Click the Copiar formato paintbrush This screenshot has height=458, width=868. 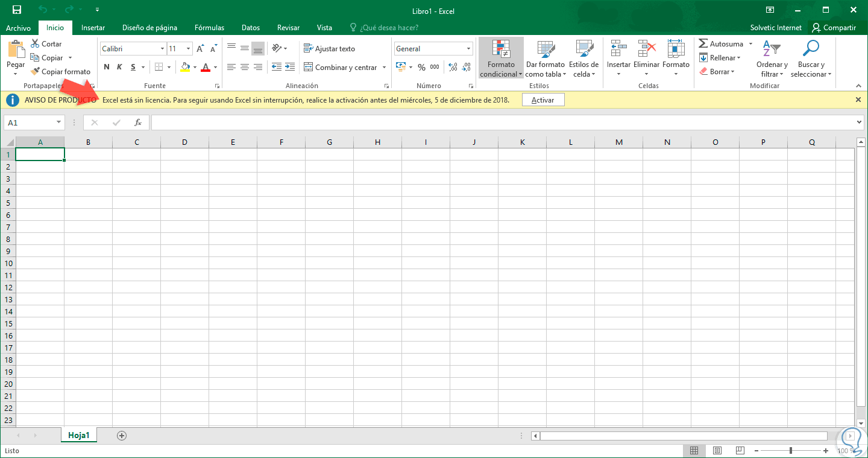tap(60, 72)
